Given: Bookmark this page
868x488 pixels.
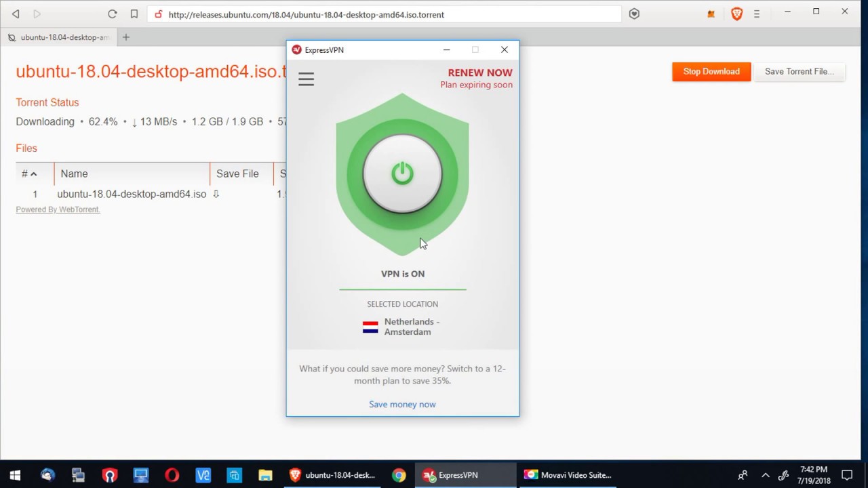Looking at the screenshot, I should [x=134, y=14].
